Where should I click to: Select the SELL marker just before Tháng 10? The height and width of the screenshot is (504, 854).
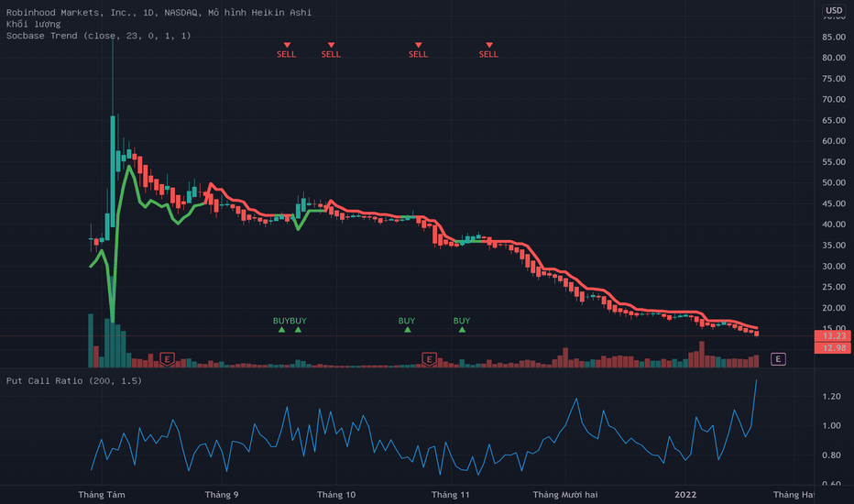(331, 50)
